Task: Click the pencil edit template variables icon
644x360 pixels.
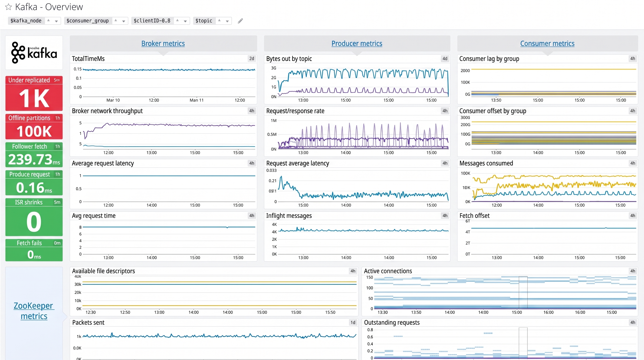Action: [x=240, y=21]
